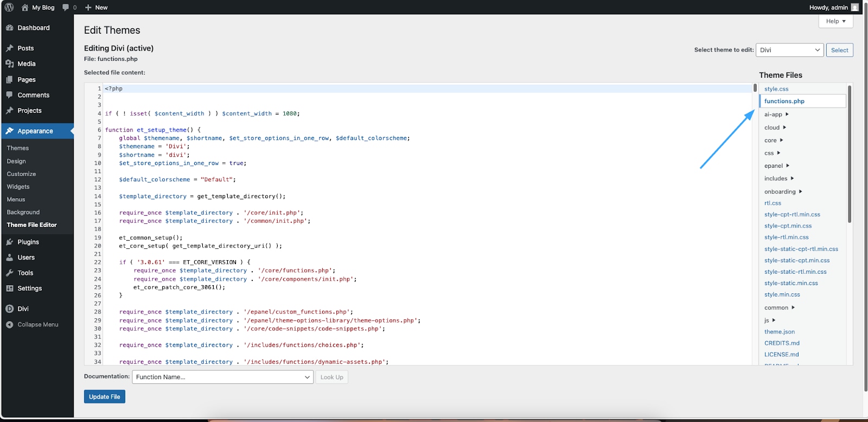The image size is (868, 422).
Task: Click the plus New icon in admin bar
Action: click(x=88, y=8)
